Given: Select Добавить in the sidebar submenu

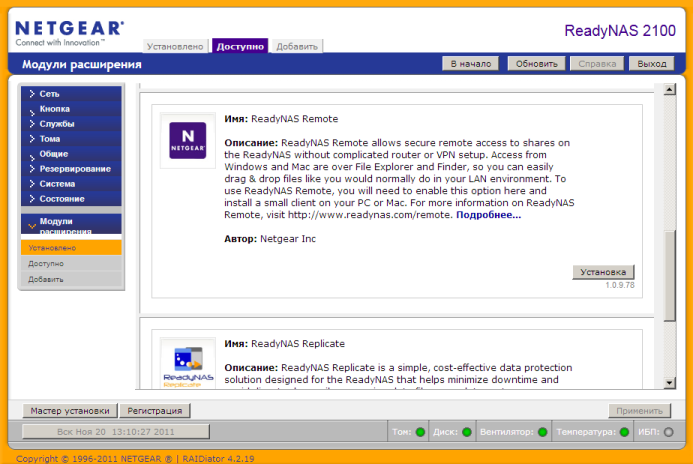Looking at the screenshot, I should [x=71, y=279].
